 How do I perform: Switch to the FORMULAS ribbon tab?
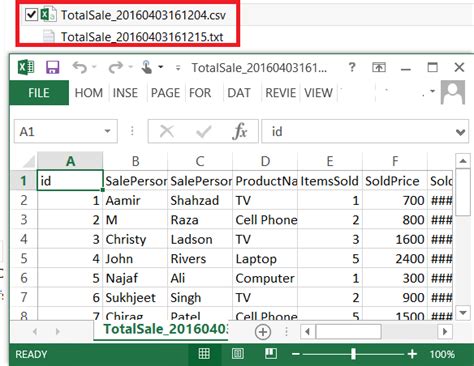(200, 93)
